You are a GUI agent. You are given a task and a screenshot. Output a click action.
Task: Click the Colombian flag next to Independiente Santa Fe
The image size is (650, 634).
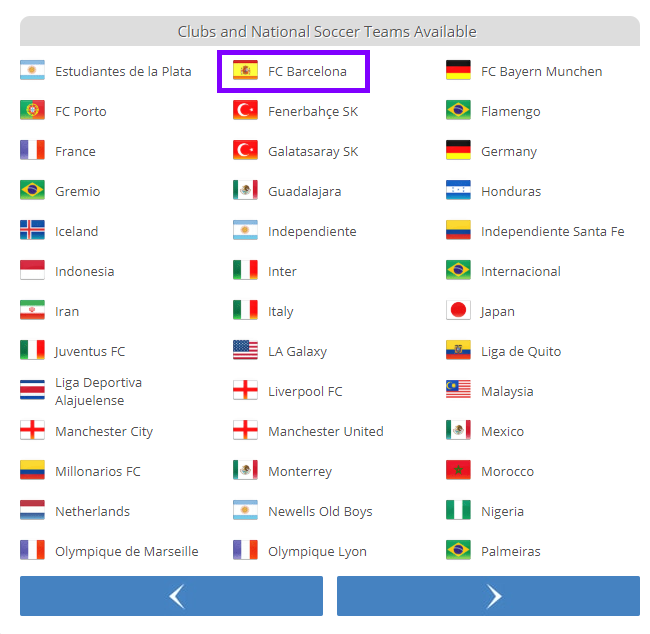pos(458,230)
